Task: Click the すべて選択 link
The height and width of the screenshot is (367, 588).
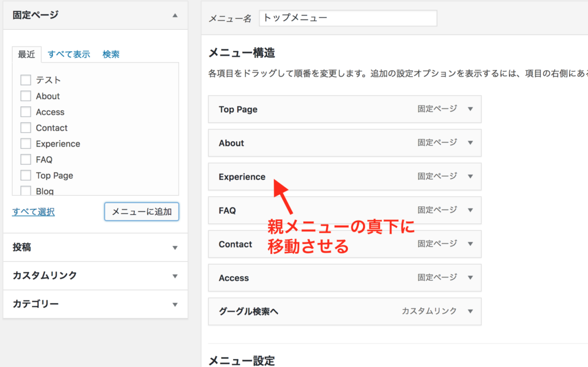Action: pyautogui.click(x=33, y=212)
